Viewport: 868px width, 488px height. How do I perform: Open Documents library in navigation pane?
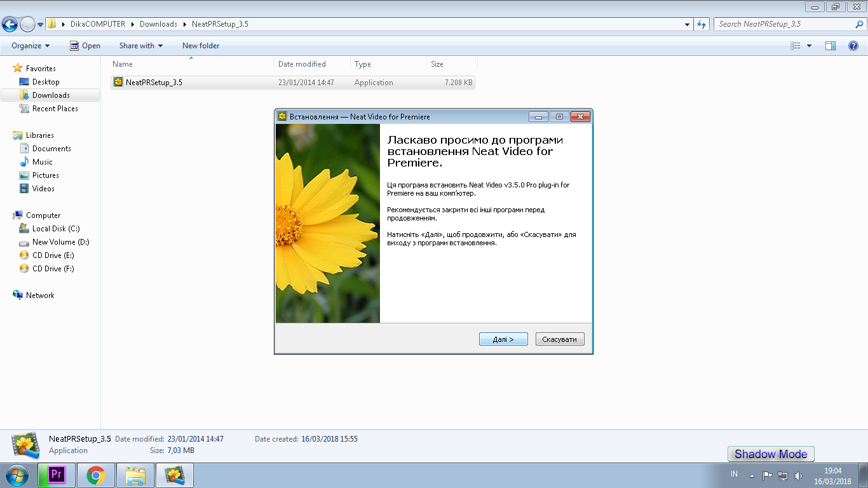pyautogui.click(x=51, y=148)
